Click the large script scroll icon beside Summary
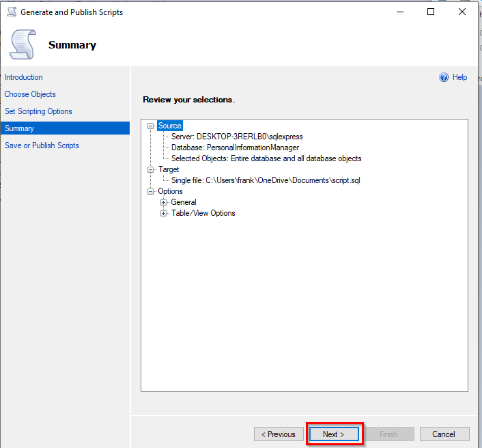Viewport: 482px width, 448px height. click(23, 44)
